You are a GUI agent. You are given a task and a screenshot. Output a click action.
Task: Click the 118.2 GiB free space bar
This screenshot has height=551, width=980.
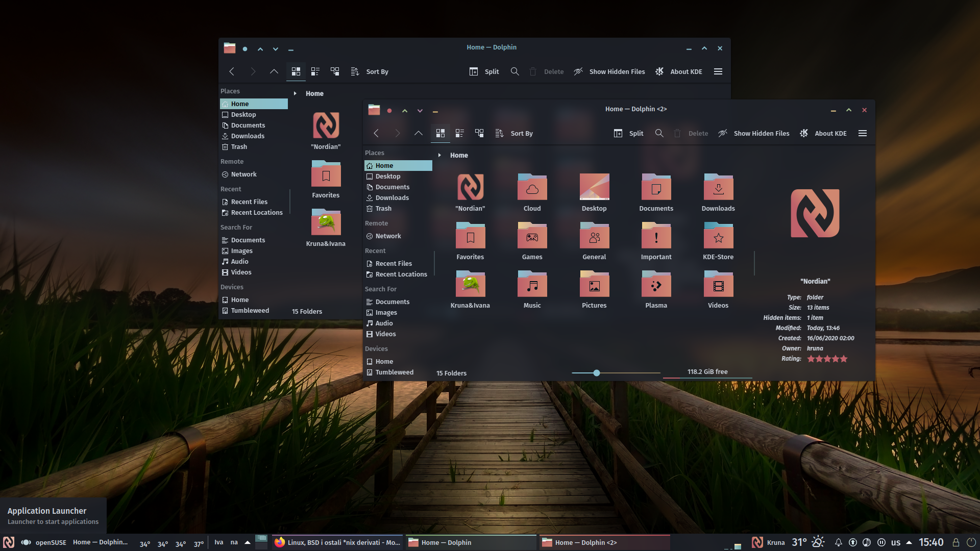click(x=707, y=372)
